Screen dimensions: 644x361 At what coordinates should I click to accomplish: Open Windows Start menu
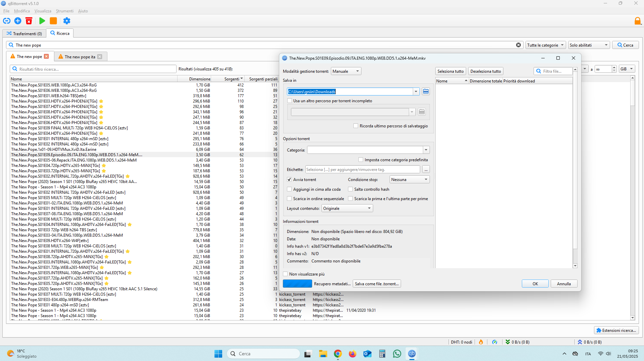[218, 354]
